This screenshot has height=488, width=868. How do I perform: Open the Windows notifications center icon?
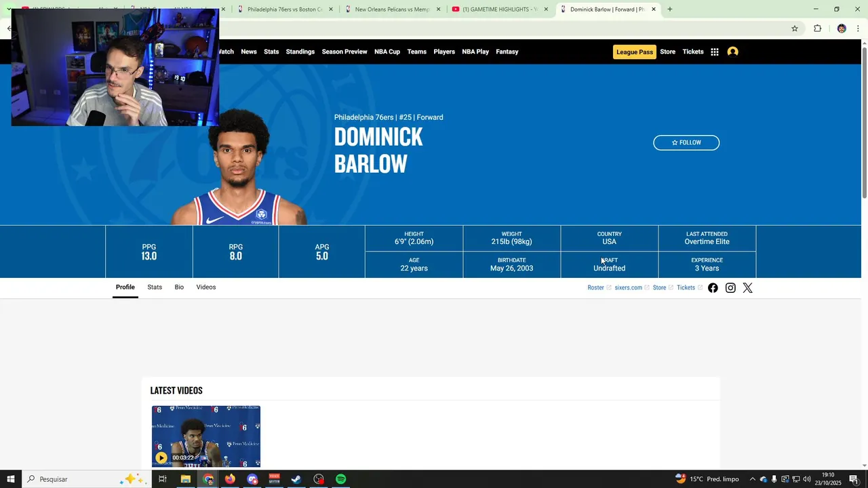[854, 479]
